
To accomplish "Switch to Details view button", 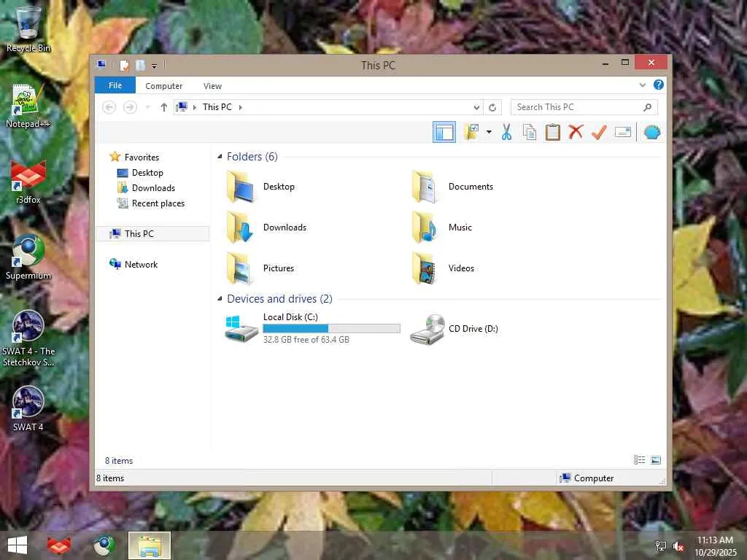I will [639, 460].
